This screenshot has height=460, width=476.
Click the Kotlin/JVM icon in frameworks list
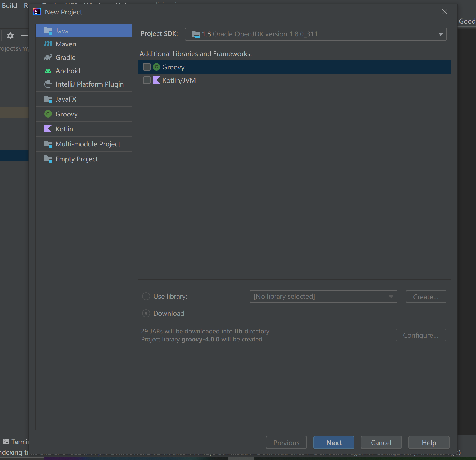pyautogui.click(x=157, y=80)
